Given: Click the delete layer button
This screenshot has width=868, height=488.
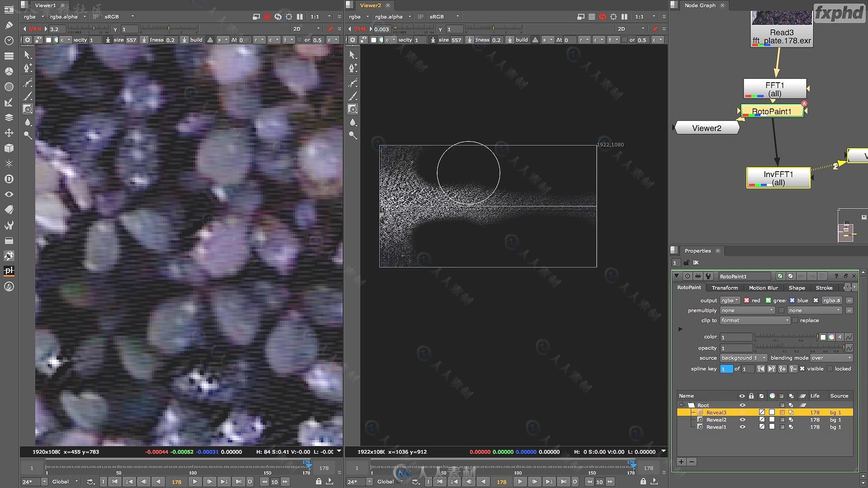Looking at the screenshot, I should 691,462.
